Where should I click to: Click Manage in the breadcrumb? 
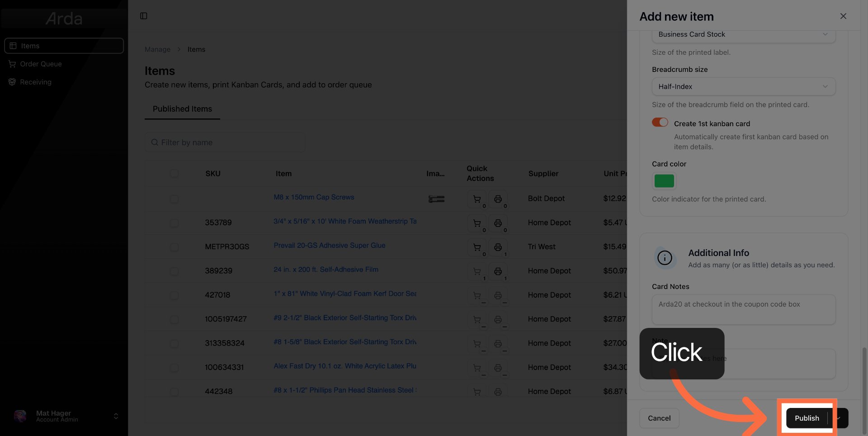pyautogui.click(x=157, y=49)
